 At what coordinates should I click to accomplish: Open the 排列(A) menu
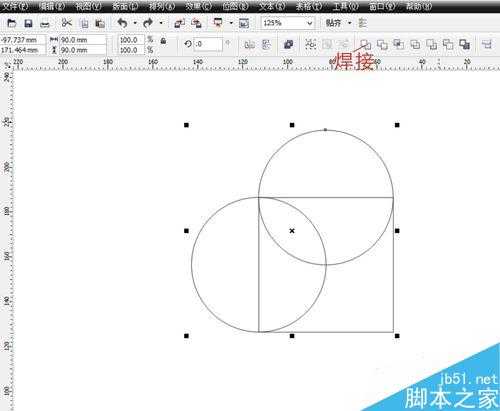162,6
